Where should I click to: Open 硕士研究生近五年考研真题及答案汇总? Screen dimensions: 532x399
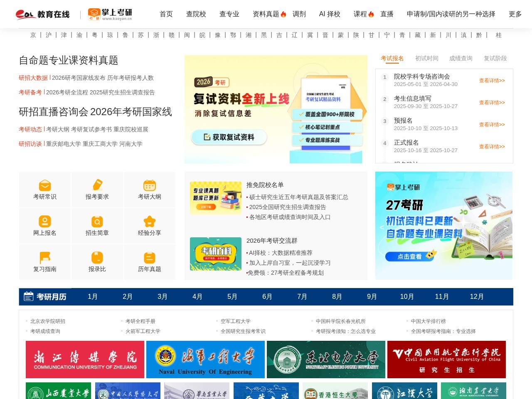(298, 197)
